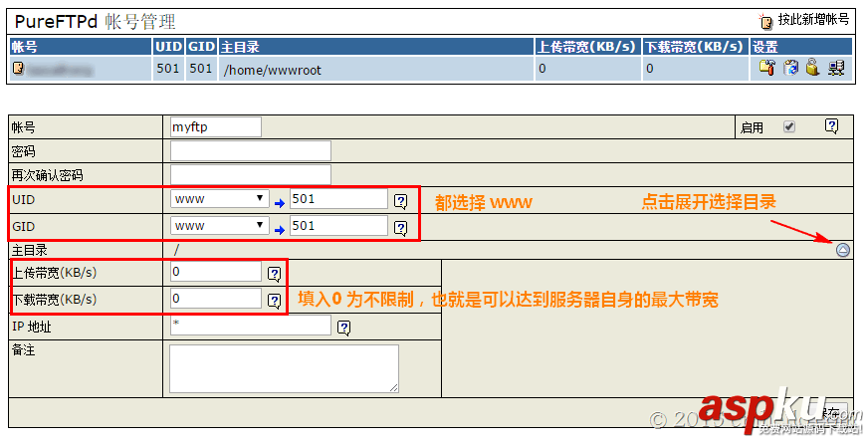868x441 pixels.
Task: Click the GID column header
Action: (x=201, y=47)
